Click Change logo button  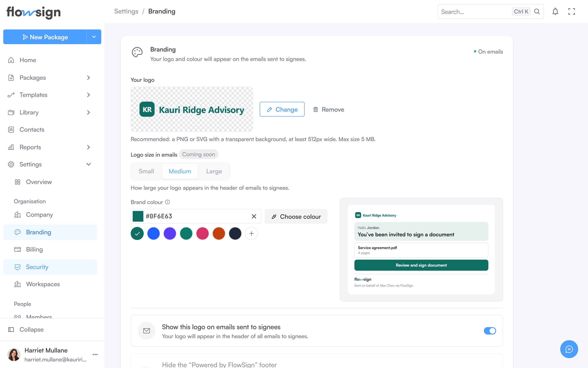point(282,109)
